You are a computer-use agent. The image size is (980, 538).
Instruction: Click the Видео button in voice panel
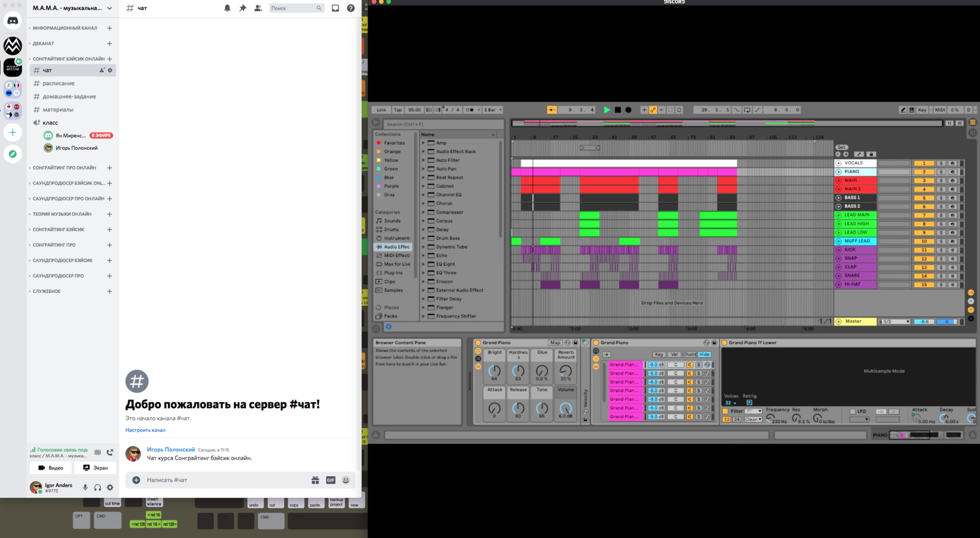click(x=51, y=467)
